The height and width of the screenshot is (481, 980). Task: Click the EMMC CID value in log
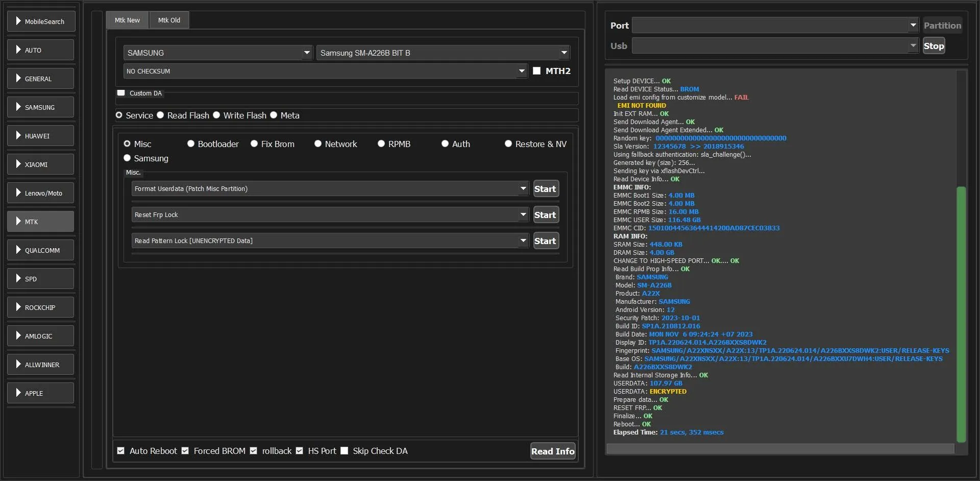(x=714, y=228)
